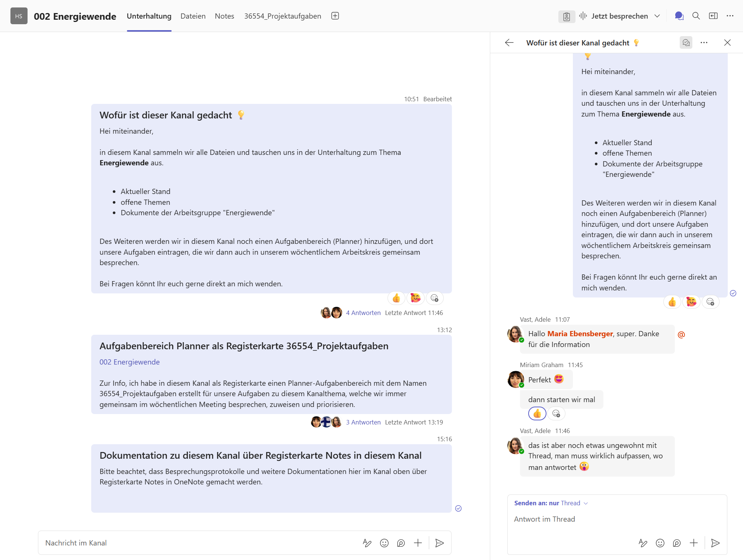Expand the Jetzt besprechen dropdown arrow
The height and width of the screenshot is (560, 743).
tap(657, 16)
